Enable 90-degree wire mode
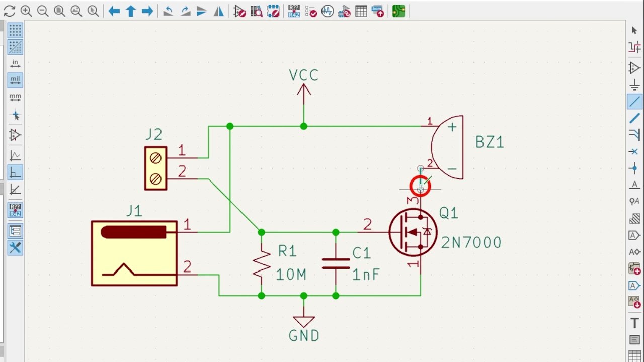The width and height of the screenshot is (644, 362). [x=15, y=172]
